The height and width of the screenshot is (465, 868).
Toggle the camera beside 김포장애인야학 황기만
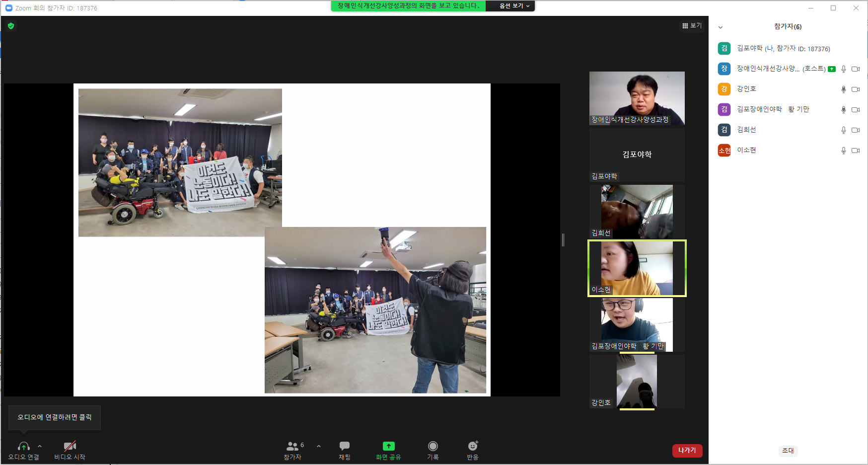856,110
